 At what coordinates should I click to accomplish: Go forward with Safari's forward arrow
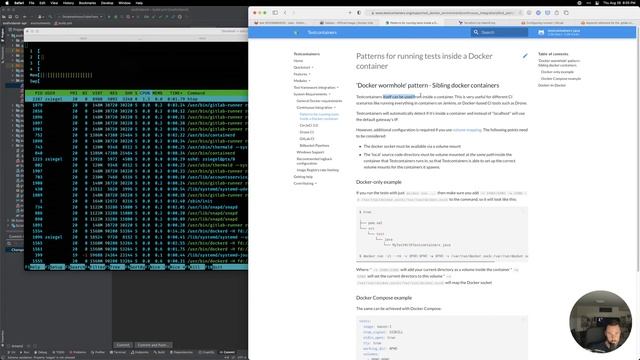(x=293, y=13)
